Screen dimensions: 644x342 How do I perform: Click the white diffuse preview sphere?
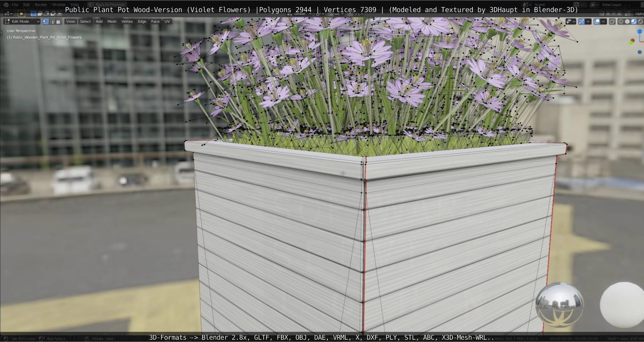point(622,305)
